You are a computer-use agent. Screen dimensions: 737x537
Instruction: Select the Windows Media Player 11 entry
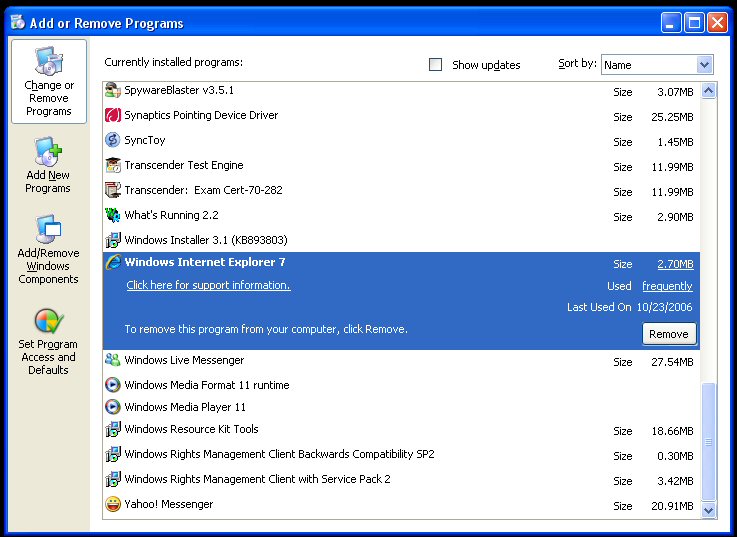(x=401, y=407)
